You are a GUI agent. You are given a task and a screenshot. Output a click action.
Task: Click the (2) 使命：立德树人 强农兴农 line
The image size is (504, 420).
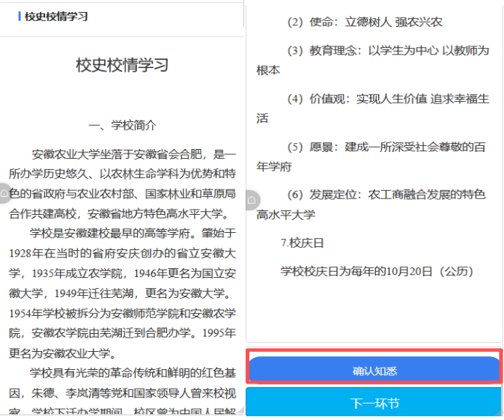click(x=365, y=22)
